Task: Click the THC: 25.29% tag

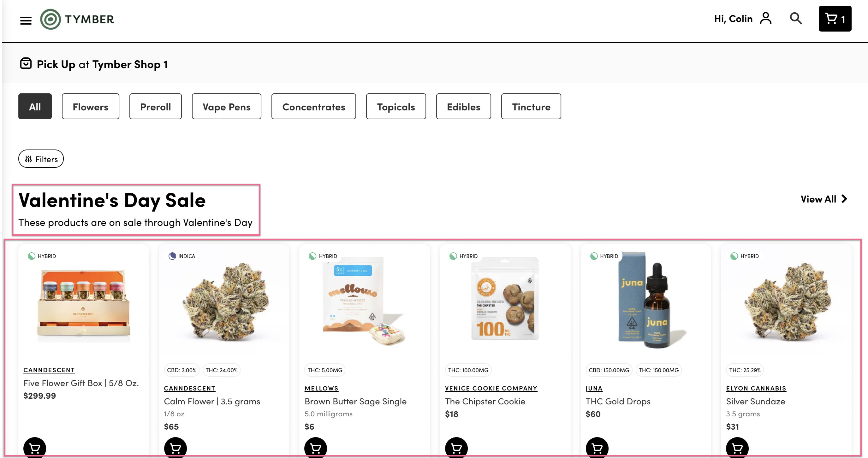Action: pos(745,370)
